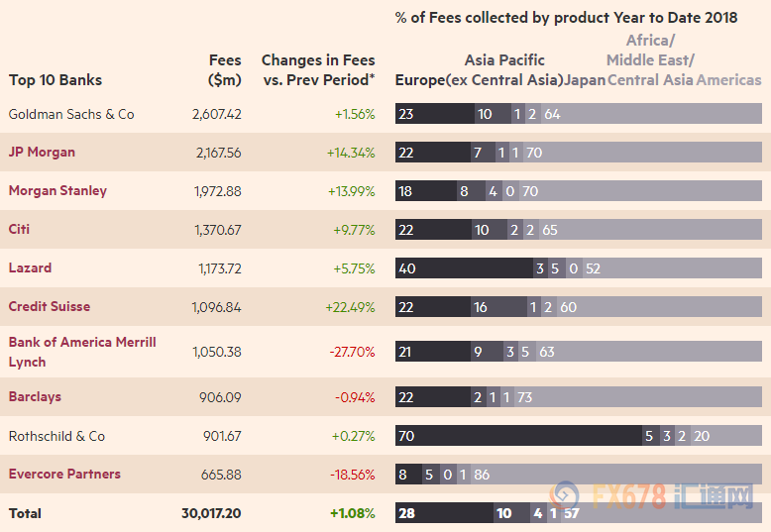The image size is (771, 532).
Task: Select Rothschild's 70 percent Europe bar segment
Action: (518, 436)
